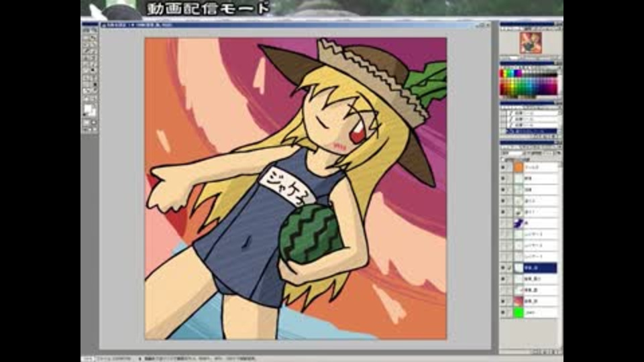Select the Hand tool
Image resolution: width=644 pixels, height=362 pixels.
pyautogui.click(x=87, y=98)
